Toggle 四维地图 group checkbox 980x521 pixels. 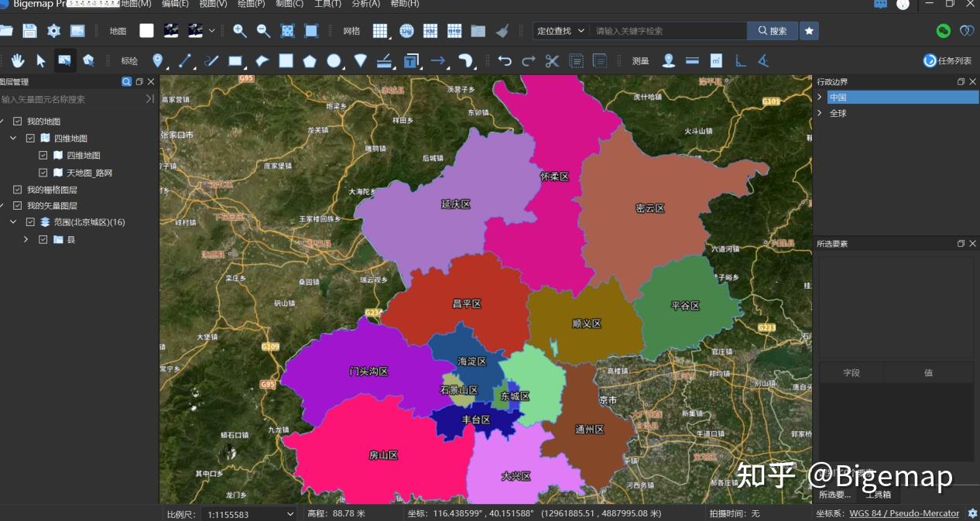tap(30, 139)
